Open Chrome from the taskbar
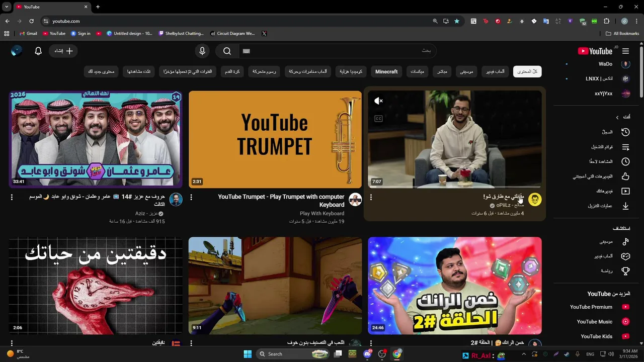Viewport: 644px width, 362px height. 397,354
